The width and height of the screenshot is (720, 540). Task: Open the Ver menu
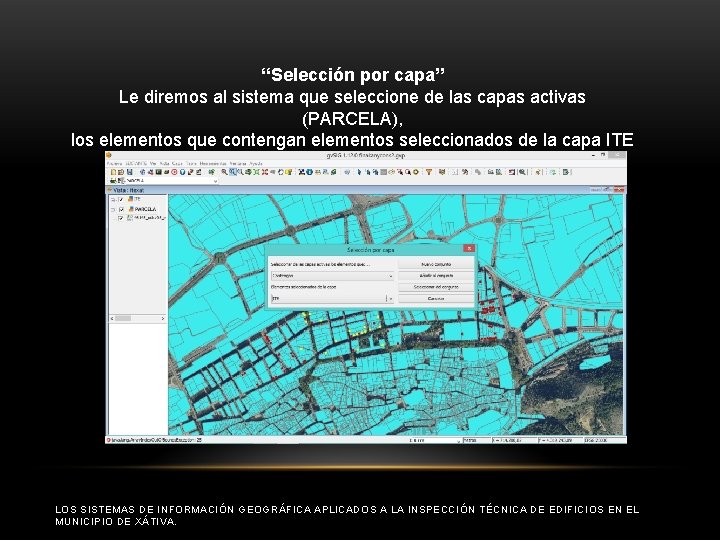click(x=153, y=164)
